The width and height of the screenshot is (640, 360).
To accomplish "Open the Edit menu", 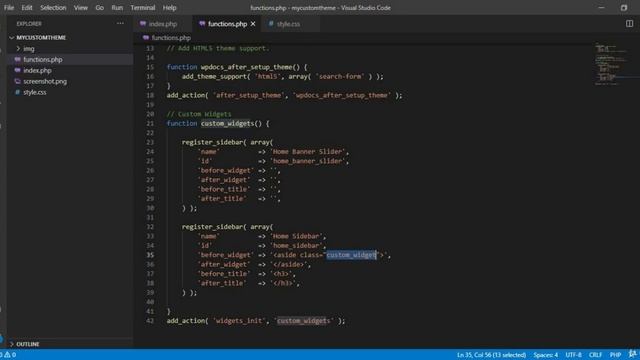I will 27,8.
